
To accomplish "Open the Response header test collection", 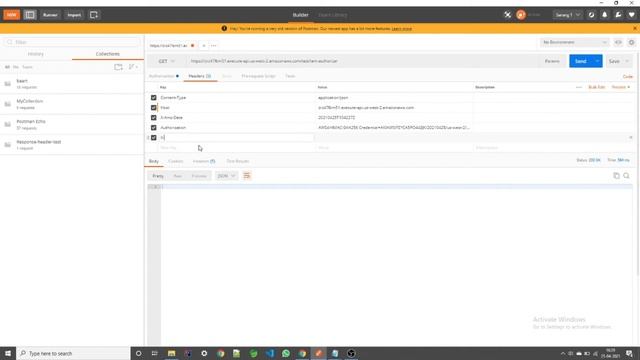I will tap(72, 145).
